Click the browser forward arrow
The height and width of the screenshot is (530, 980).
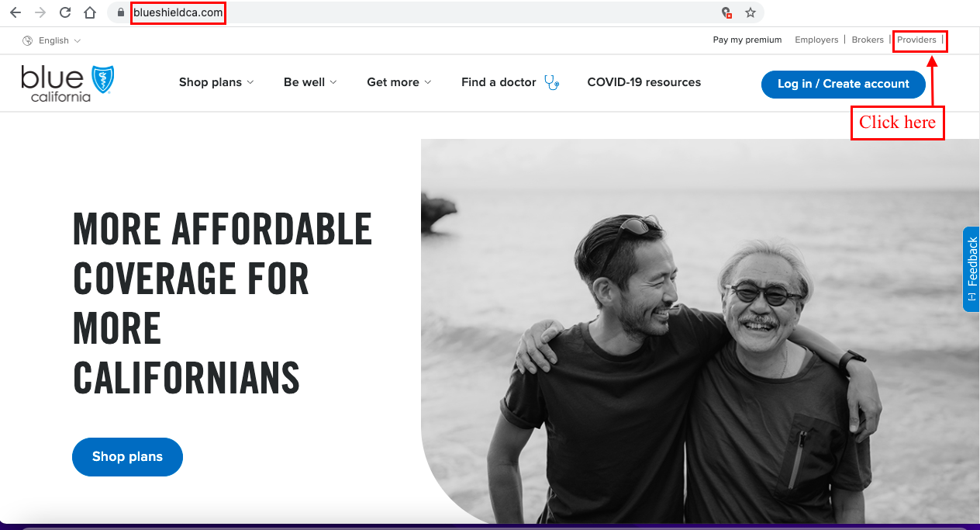point(40,12)
